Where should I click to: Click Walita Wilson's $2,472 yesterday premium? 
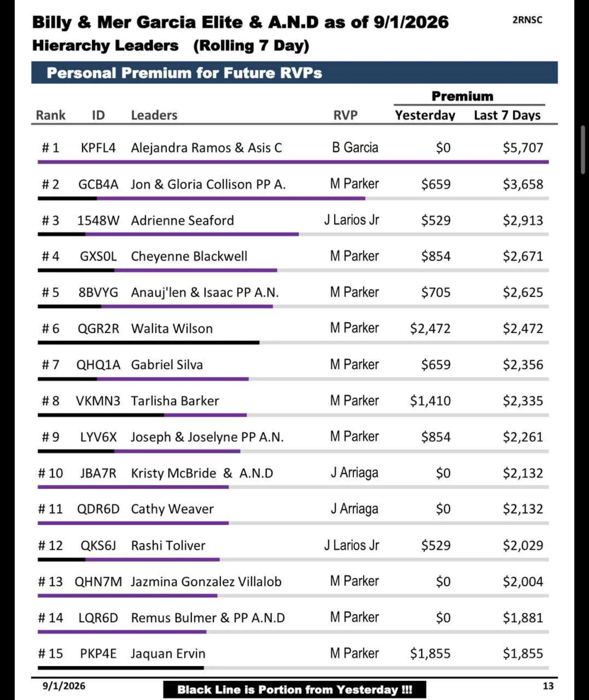coord(430,328)
